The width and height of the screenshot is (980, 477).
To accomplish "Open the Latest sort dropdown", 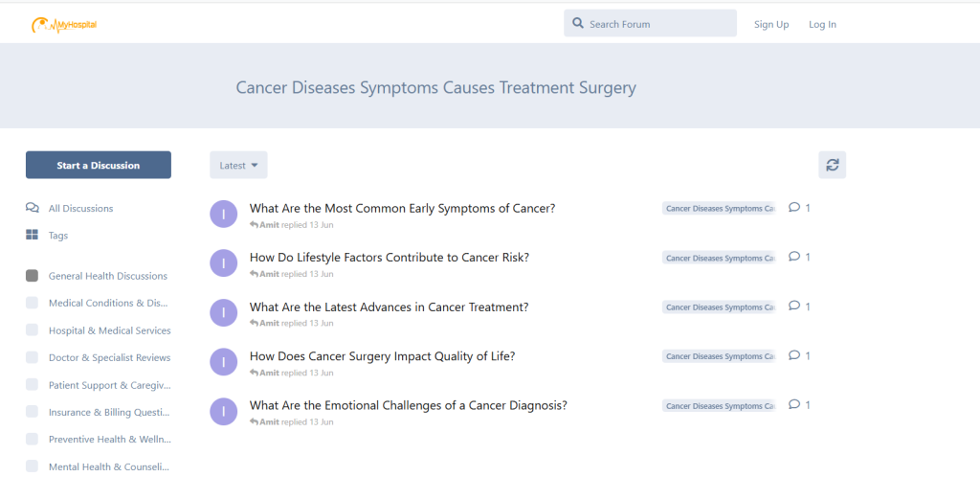I will (238, 166).
